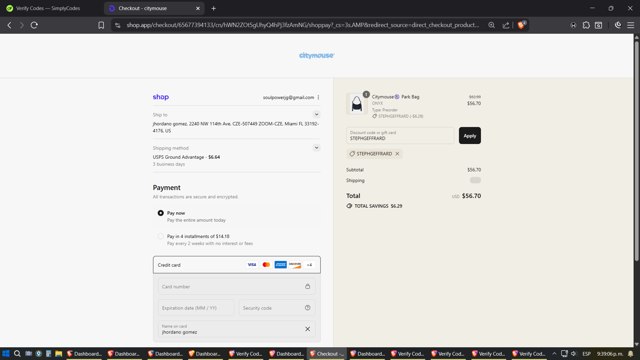
Task: Go back to the previous page
Action: (9, 25)
